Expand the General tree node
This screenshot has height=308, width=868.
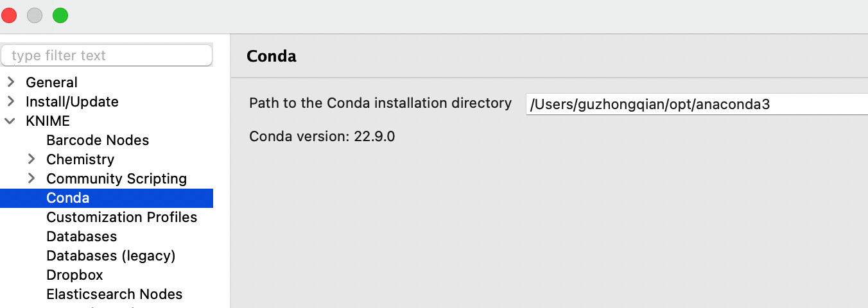point(10,82)
